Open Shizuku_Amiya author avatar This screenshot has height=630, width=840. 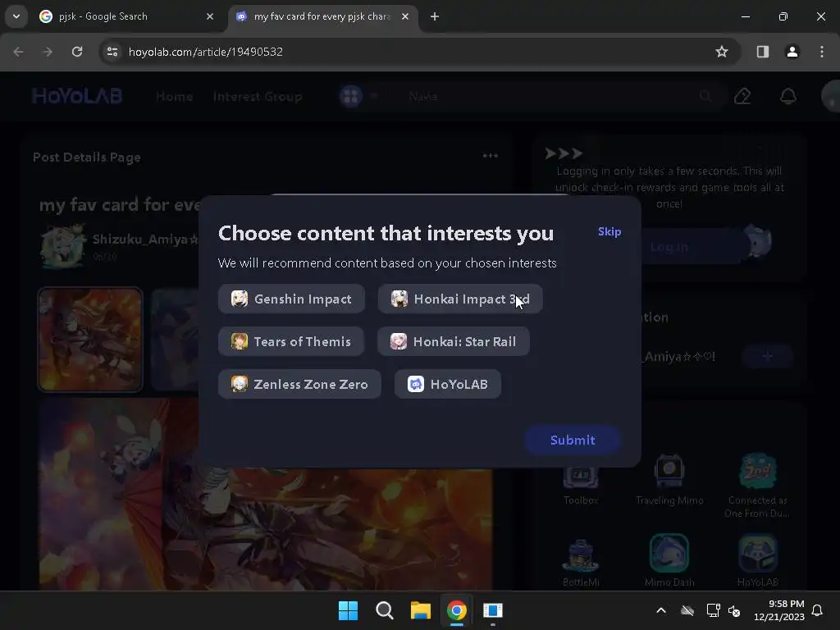coord(63,245)
